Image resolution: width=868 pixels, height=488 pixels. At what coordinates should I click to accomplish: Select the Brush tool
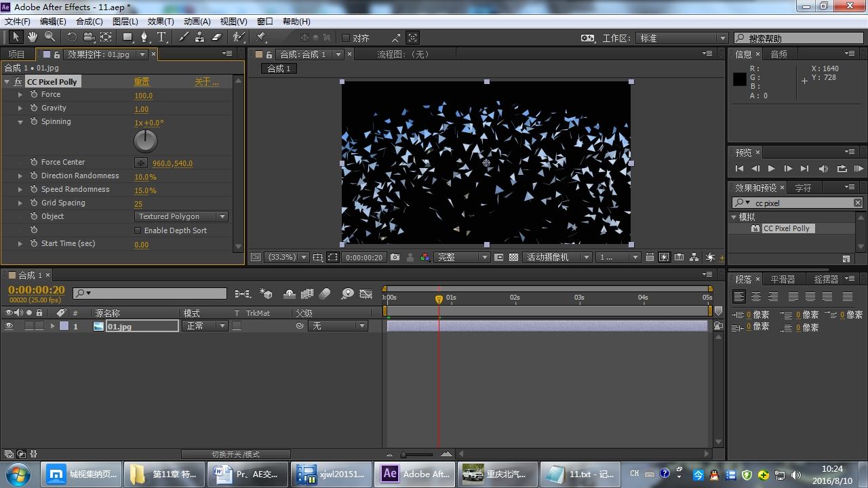click(x=183, y=37)
